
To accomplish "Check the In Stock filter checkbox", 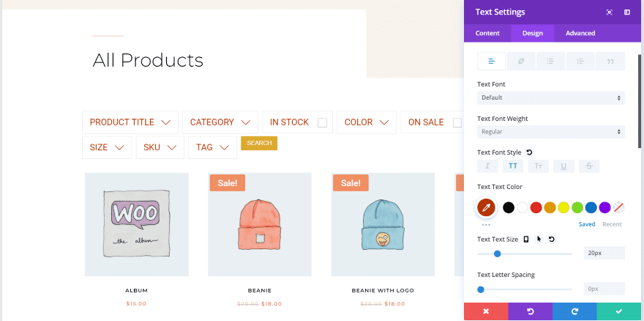I will [322, 122].
